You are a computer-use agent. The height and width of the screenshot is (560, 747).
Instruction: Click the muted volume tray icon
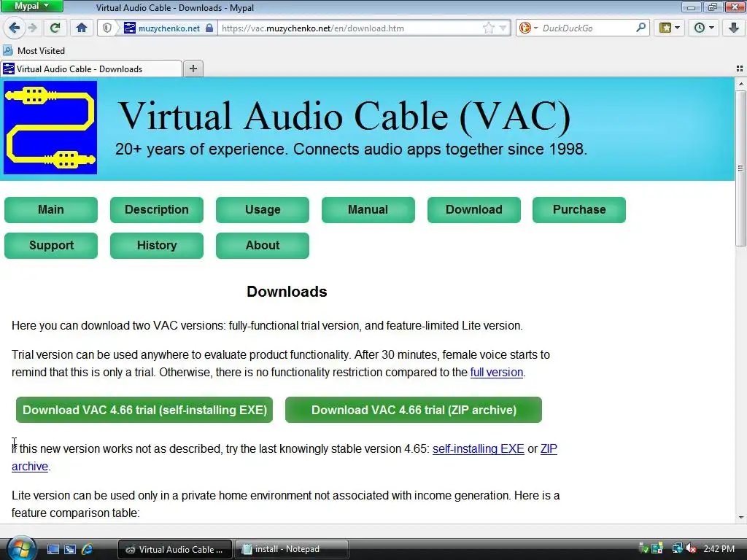click(692, 548)
